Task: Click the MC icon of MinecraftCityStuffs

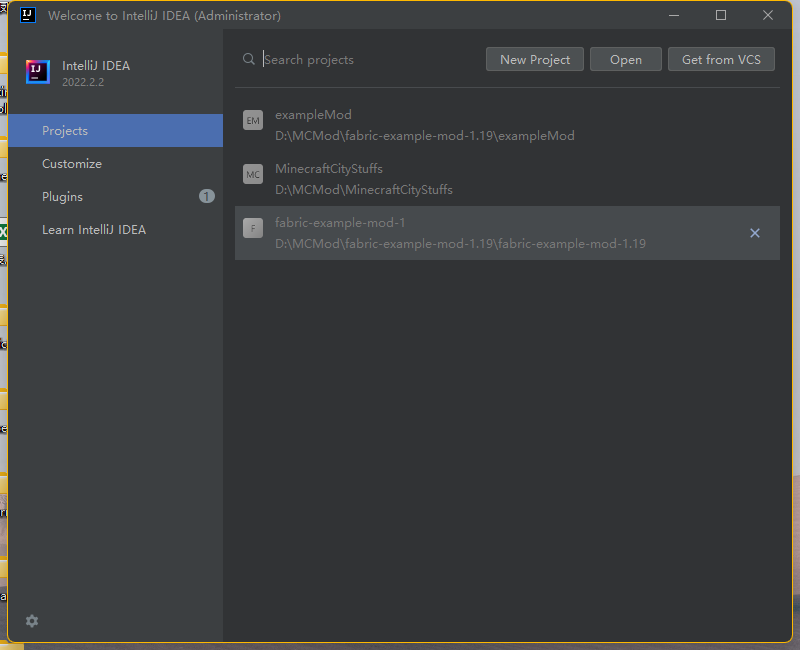Action: [253, 175]
